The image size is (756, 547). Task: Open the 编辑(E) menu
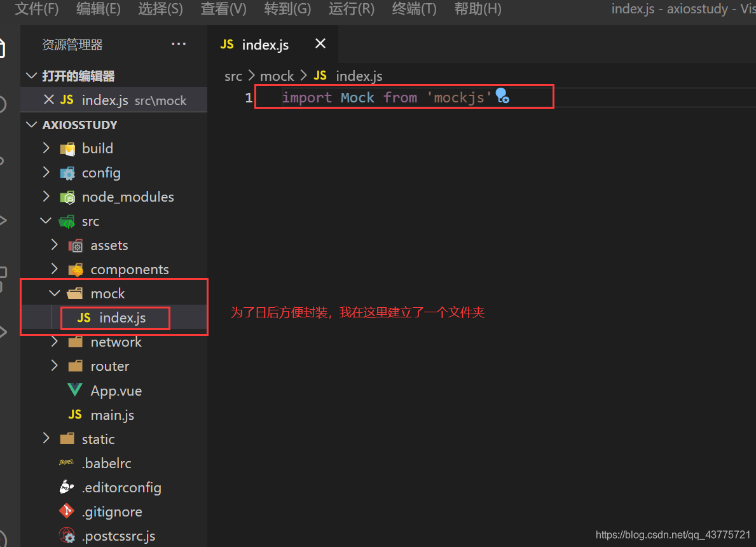click(99, 9)
